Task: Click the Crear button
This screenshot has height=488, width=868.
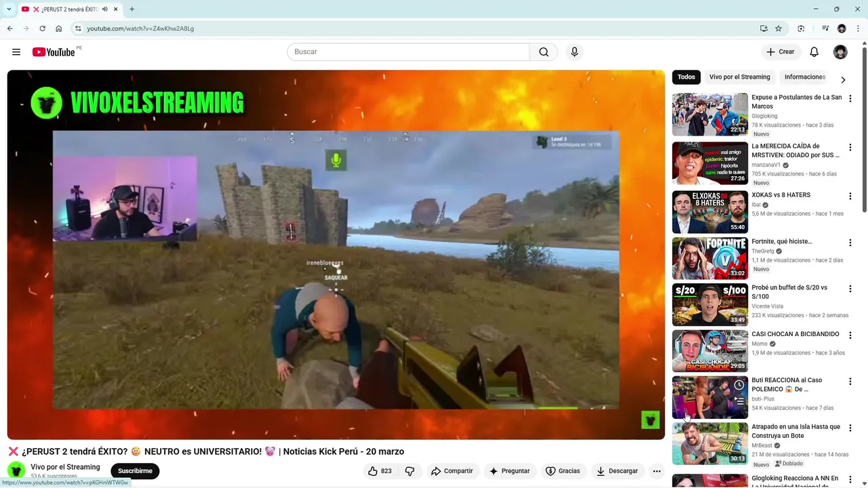Action: [x=780, y=52]
